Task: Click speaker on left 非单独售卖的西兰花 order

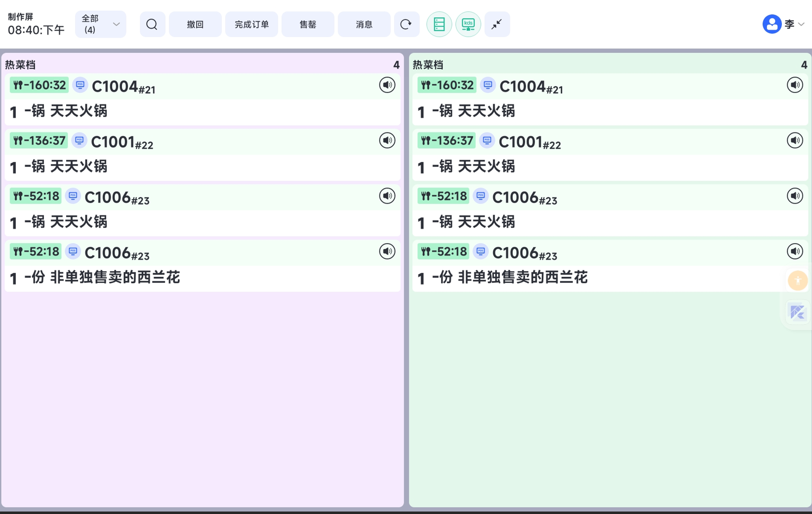Action: 387,252
